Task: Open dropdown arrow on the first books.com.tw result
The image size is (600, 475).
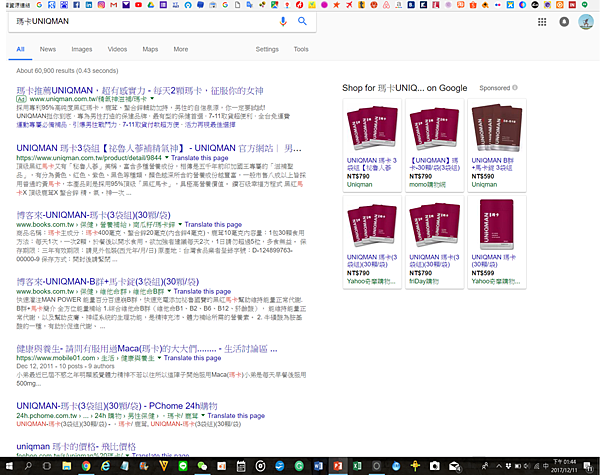Action: (x=180, y=224)
